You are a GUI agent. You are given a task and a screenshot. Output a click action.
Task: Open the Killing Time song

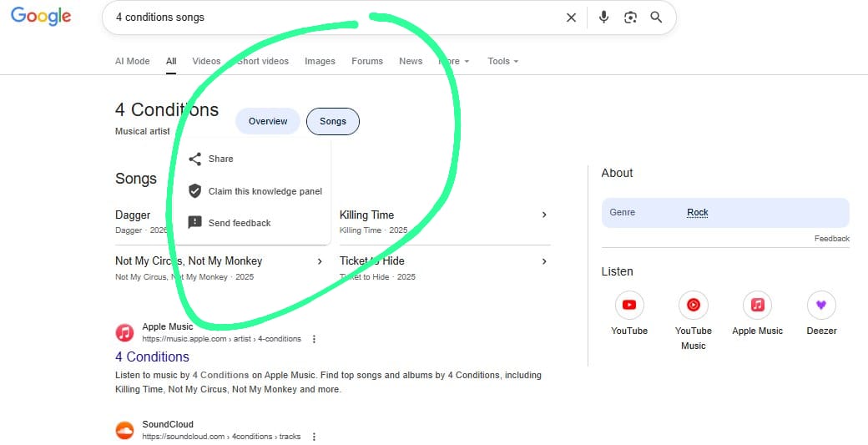(366, 215)
